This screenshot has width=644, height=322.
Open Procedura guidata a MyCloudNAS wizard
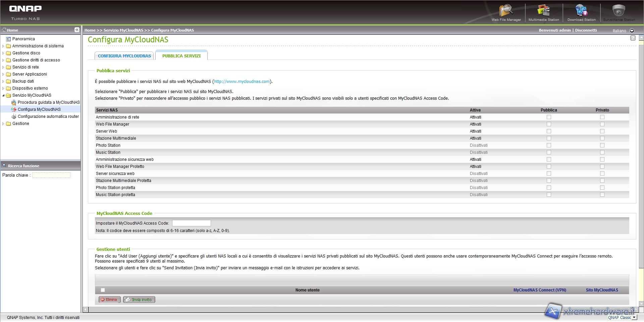tap(48, 102)
